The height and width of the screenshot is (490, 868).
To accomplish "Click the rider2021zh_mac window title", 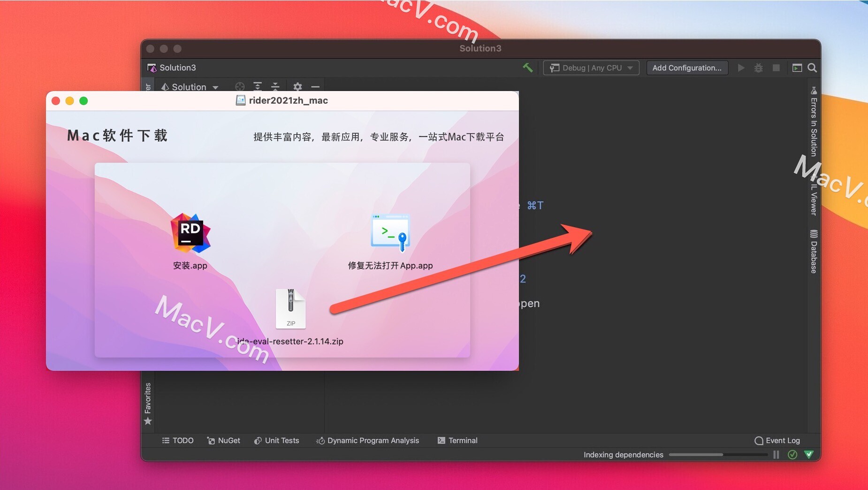I will click(288, 100).
